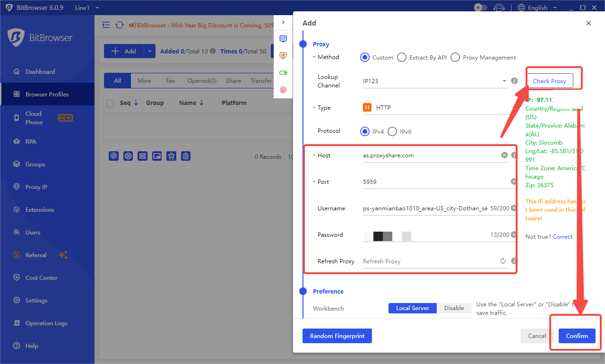
Task: Click the info icon beside Lookup Channel
Action: pyautogui.click(x=515, y=81)
